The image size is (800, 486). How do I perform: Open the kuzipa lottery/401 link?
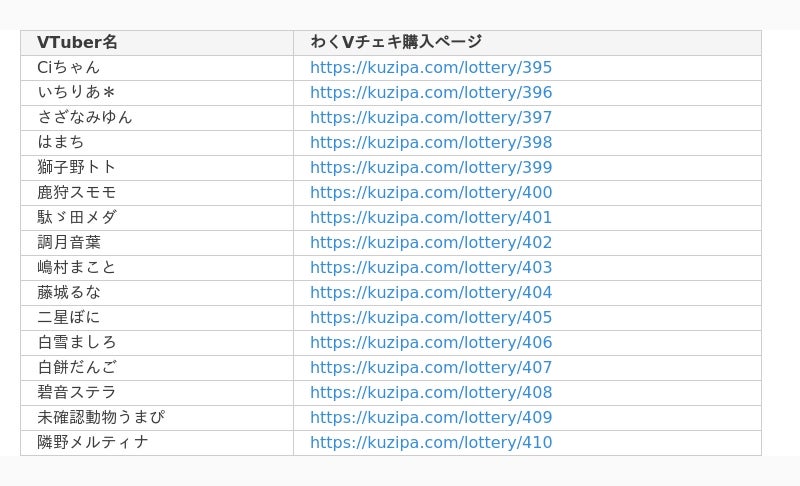(x=430, y=218)
